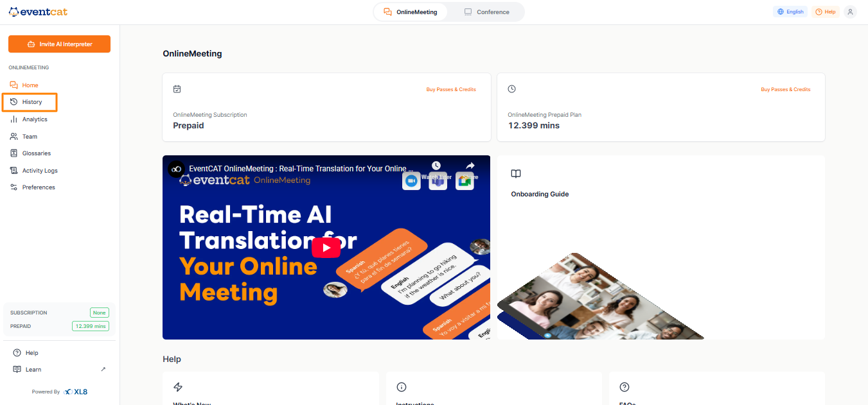
Task: Open the Onboarding Guide book icon
Action: point(515,174)
